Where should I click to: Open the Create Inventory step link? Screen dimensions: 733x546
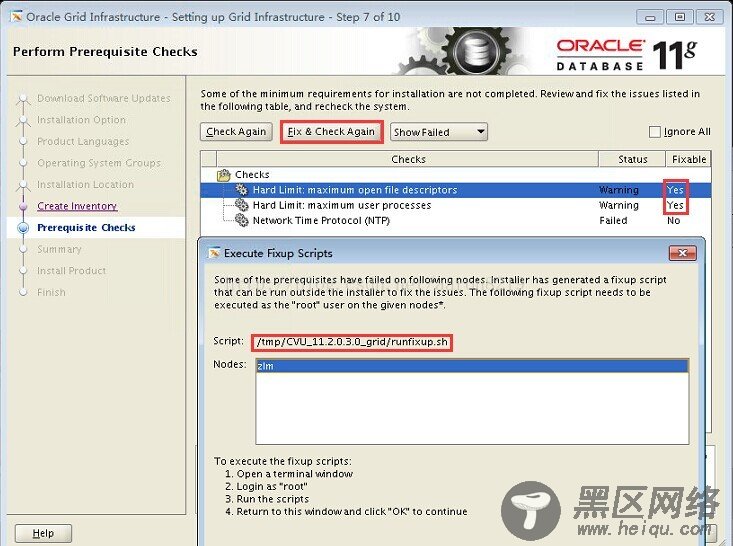pyautogui.click(x=77, y=206)
